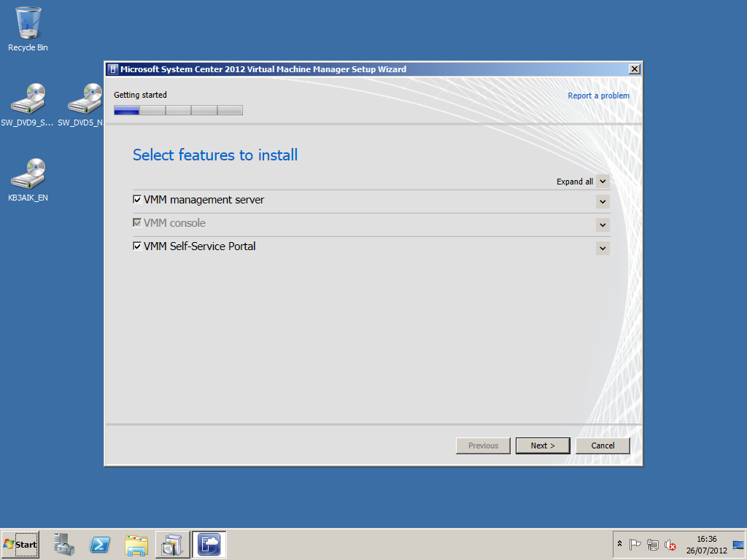Expand the VMM Self-Service Portal details
Image resolution: width=747 pixels, height=560 pixels.
(603, 248)
